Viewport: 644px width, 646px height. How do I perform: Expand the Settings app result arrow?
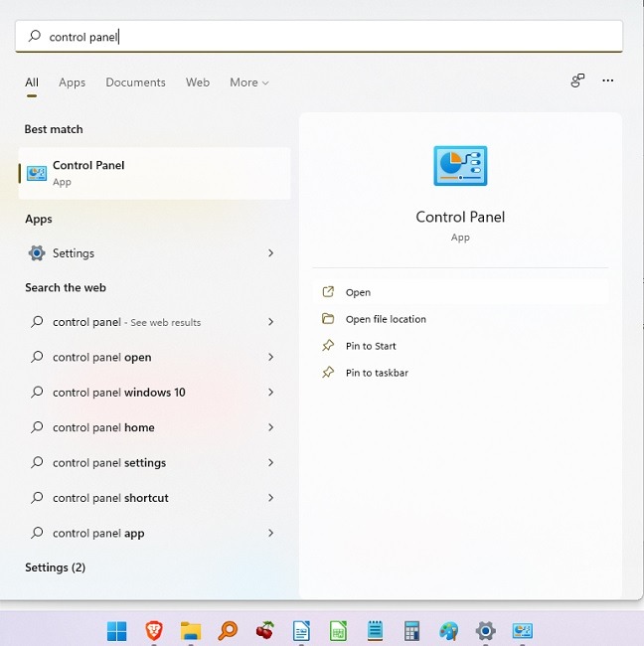point(270,253)
